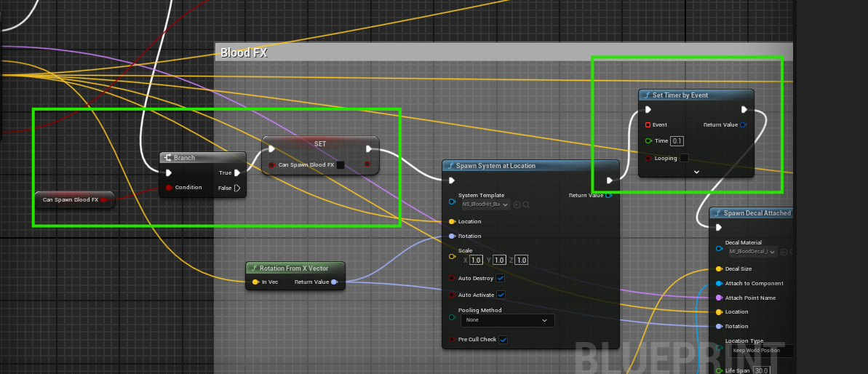Image resolution: width=868 pixels, height=374 pixels.
Task: Select the Blood FX comment box title
Action: pos(244,53)
